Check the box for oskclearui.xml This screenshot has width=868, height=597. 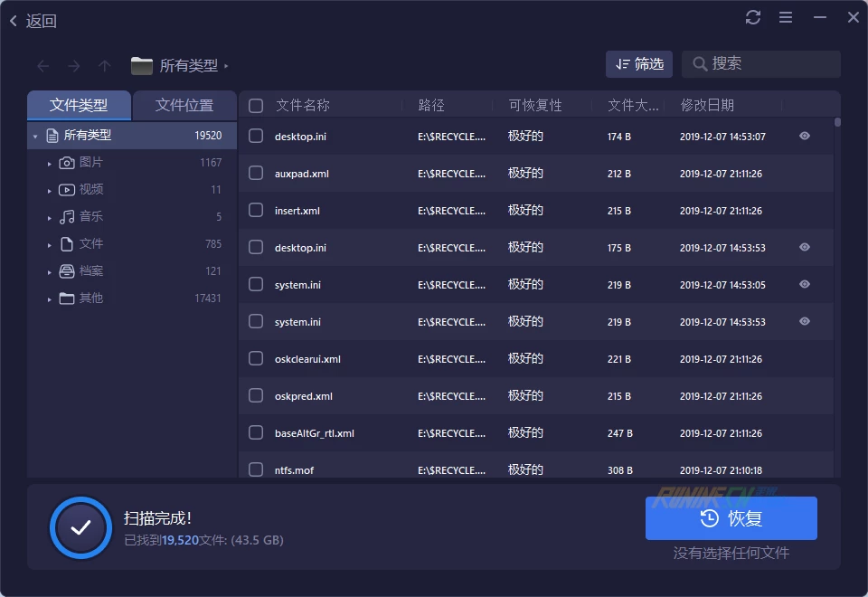point(256,359)
